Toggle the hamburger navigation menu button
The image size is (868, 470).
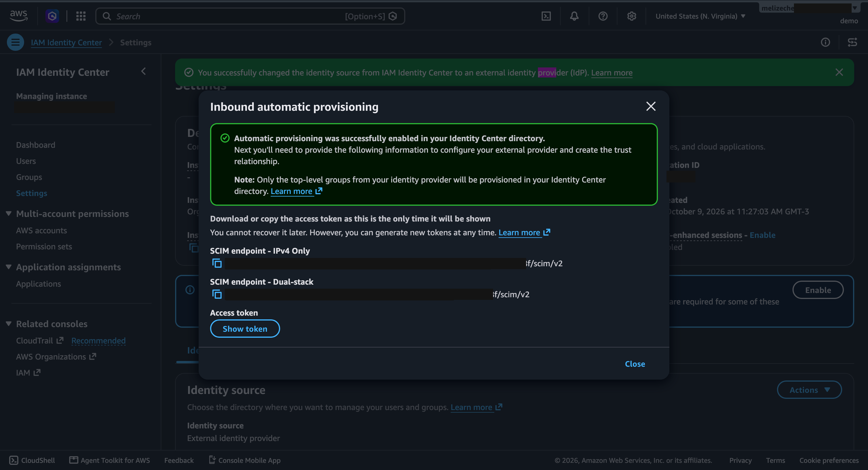(x=15, y=42)
